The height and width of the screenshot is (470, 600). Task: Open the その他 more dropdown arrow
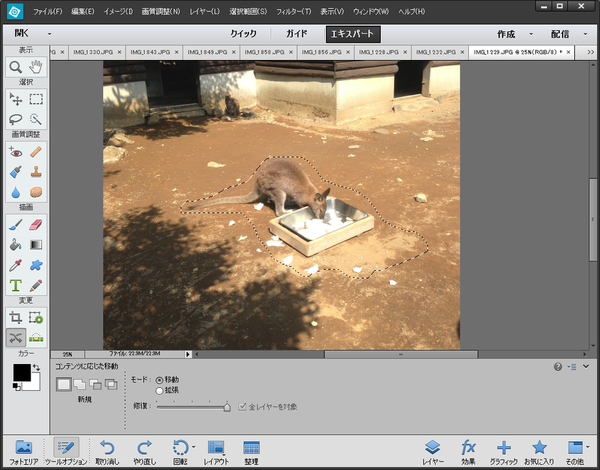coord(588,447)
